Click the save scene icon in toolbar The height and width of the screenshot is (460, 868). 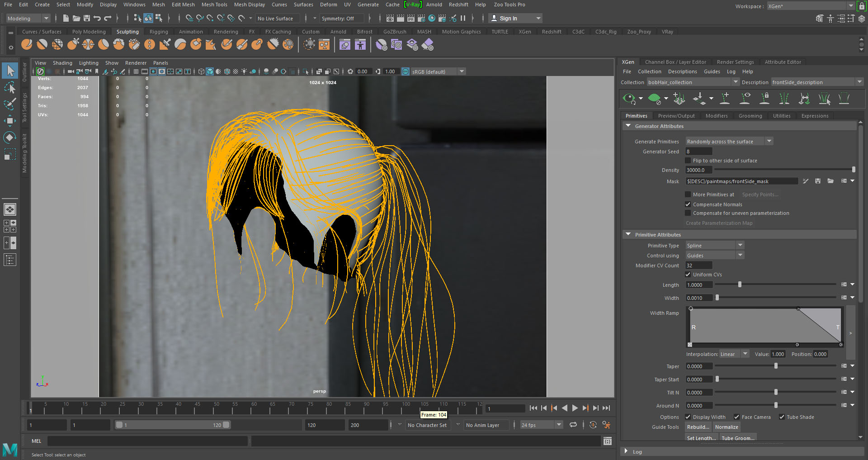[87, 19]
